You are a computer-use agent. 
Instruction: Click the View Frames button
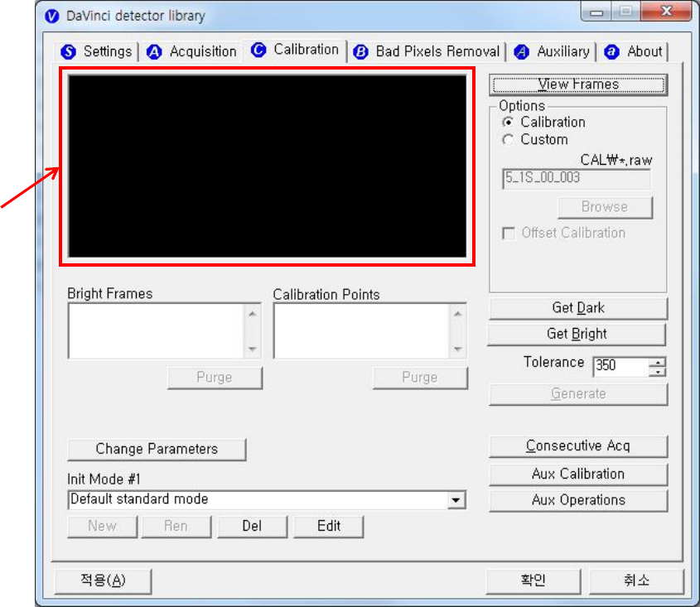click(x=578, y=84)
